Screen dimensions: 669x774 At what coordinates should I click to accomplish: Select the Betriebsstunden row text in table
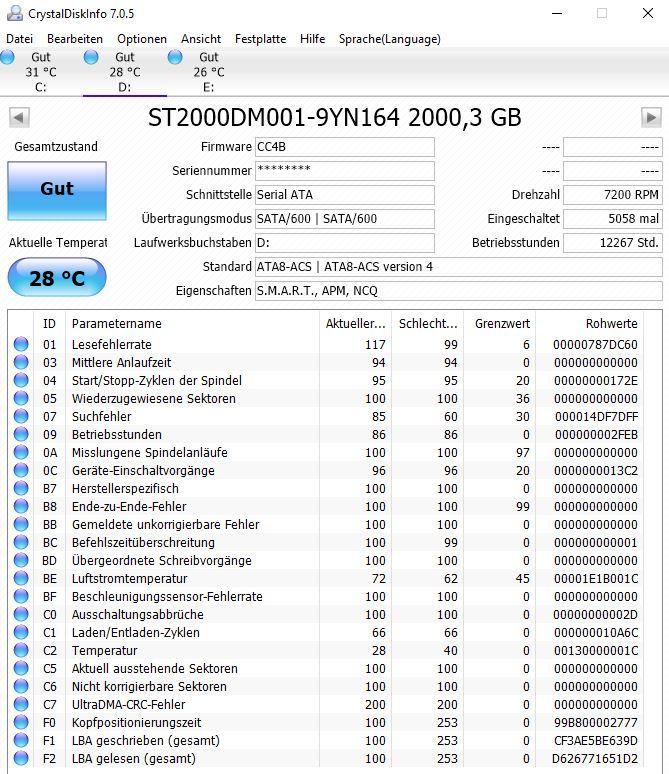click(x=117, y=434)
